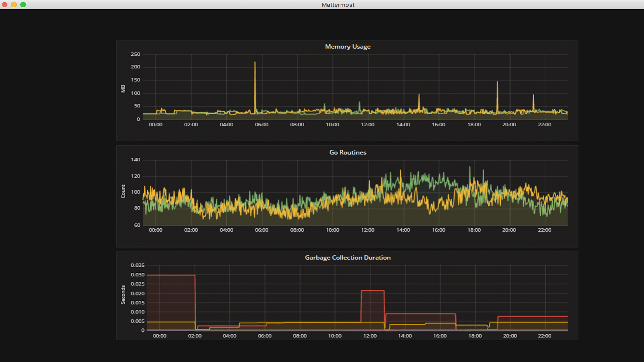The height and width of the screenshot is (362, 644).
Task: Close the Mattermost window with red button
Action: (x=5, y=5)
